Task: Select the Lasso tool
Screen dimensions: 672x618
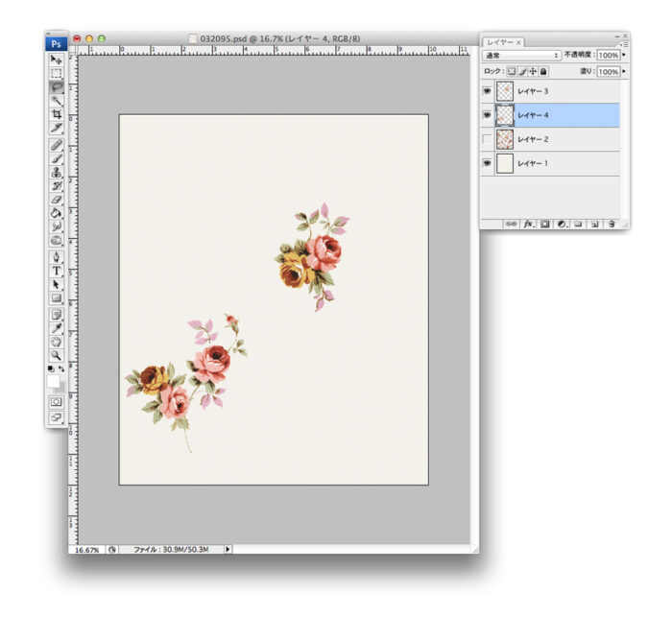Action: 57,86
